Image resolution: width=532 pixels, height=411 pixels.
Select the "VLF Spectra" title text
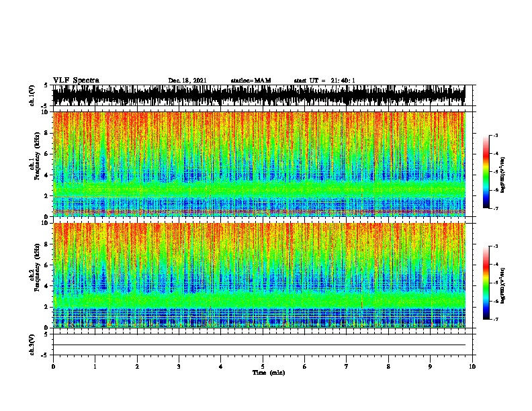76,81
